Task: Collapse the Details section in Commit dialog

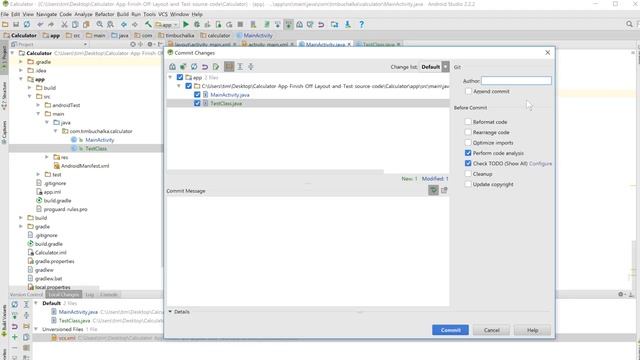Action: tap(170, 311)
